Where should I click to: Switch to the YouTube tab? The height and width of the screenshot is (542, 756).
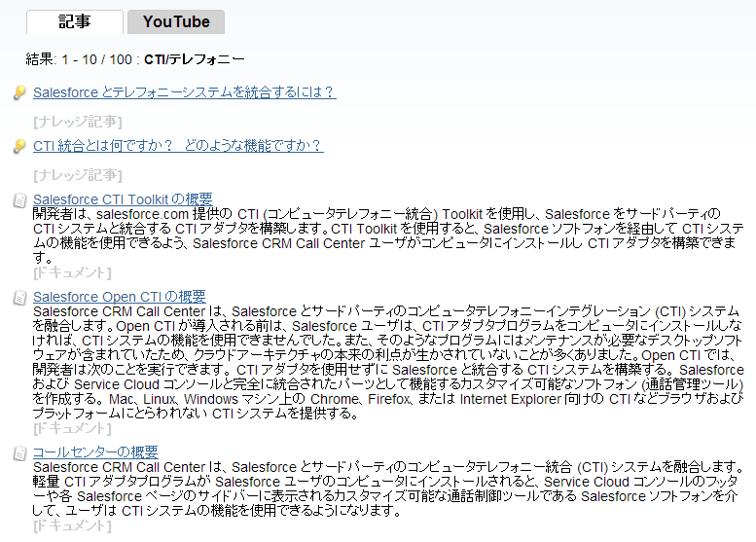coord(176,21)
